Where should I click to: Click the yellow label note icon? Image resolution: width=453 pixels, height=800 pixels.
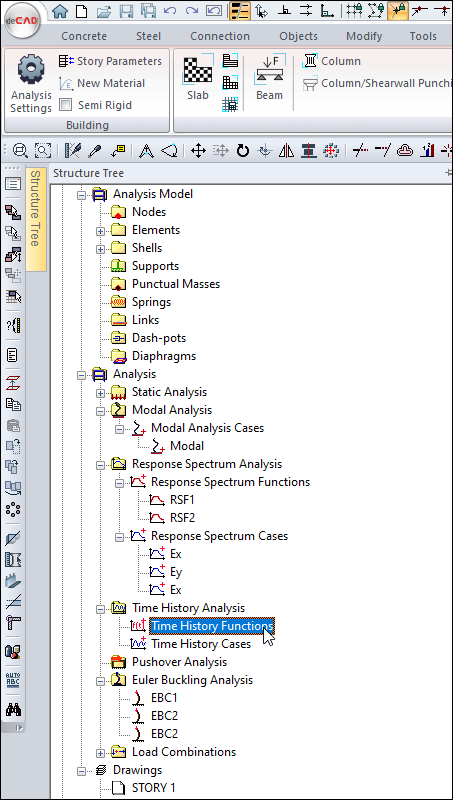click(118, 151)
